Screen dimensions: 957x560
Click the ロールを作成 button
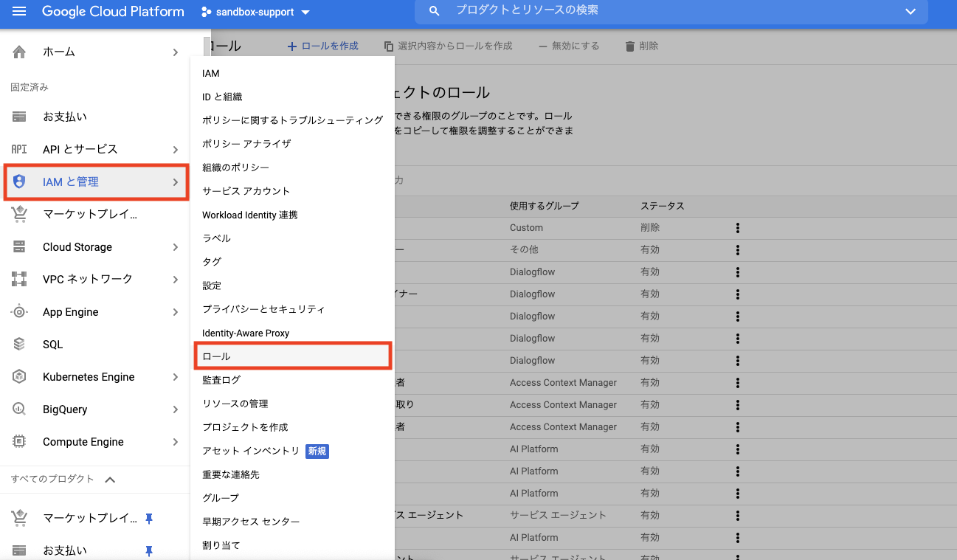click(322, 46)
